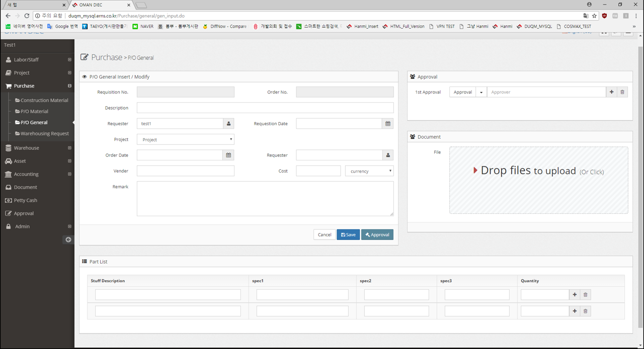Click the Approver input field
The width and height of the screenshot is (644, 349).
click(546, 92)
